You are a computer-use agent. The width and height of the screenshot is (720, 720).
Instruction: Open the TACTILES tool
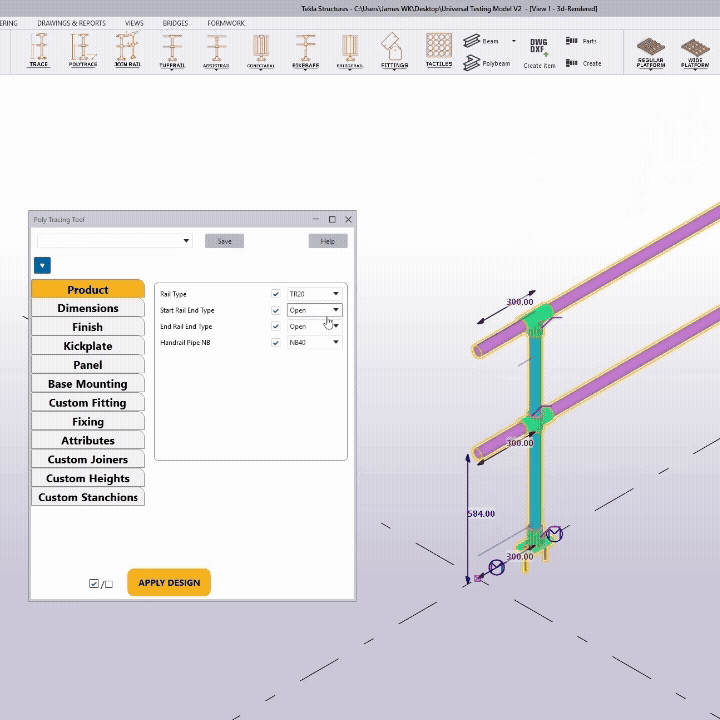coord(439,50)
